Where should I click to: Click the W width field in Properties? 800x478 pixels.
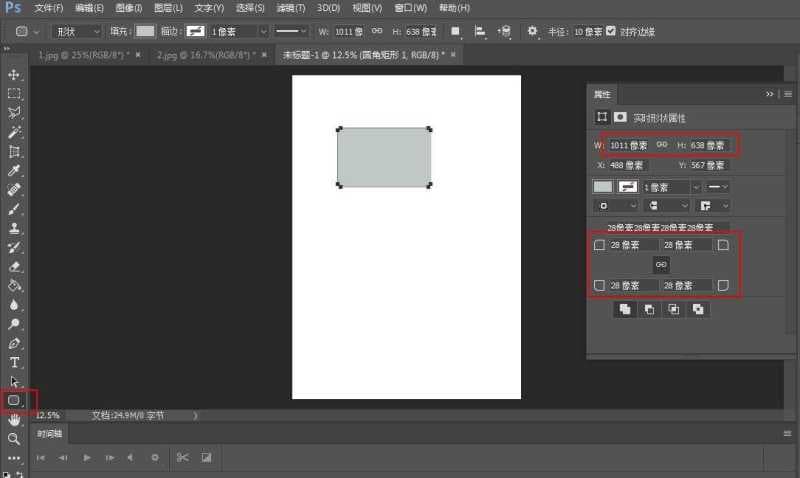coord(629,145)
